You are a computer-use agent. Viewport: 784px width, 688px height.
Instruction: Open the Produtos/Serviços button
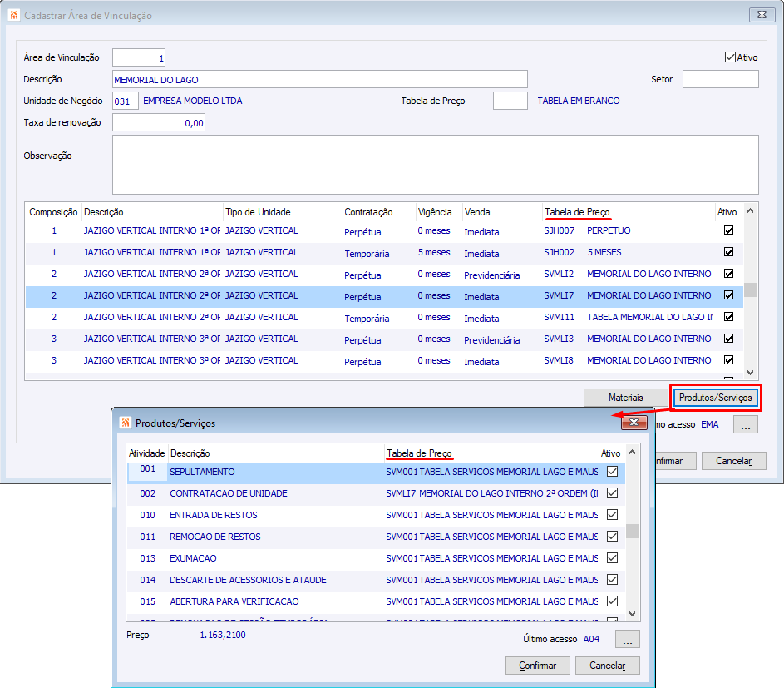coord(715,398)
